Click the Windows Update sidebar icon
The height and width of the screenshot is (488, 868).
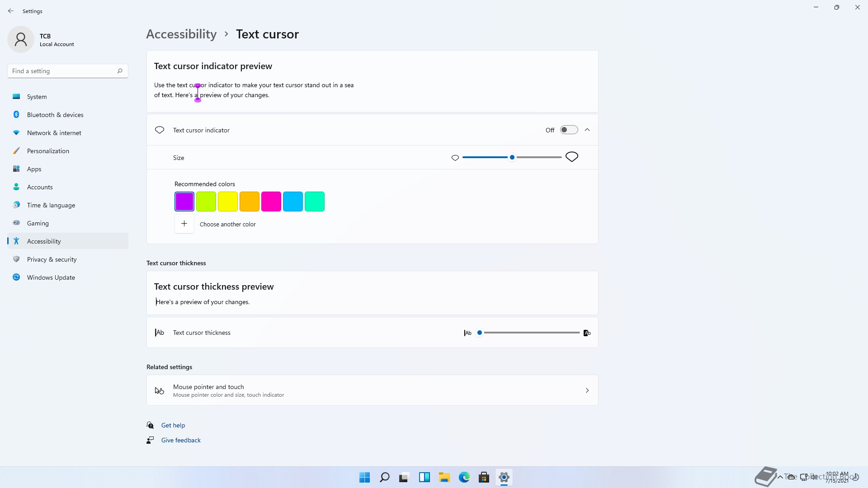coord(16,277)
